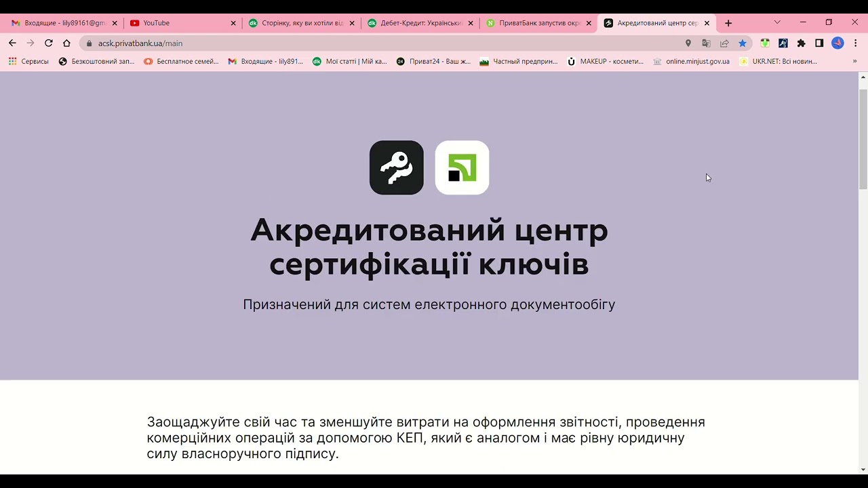Screen dimensions: 868x488
Task: Open the dark blue extension next to Extensions
Action: pyautogui.click(x=783, y=43)
